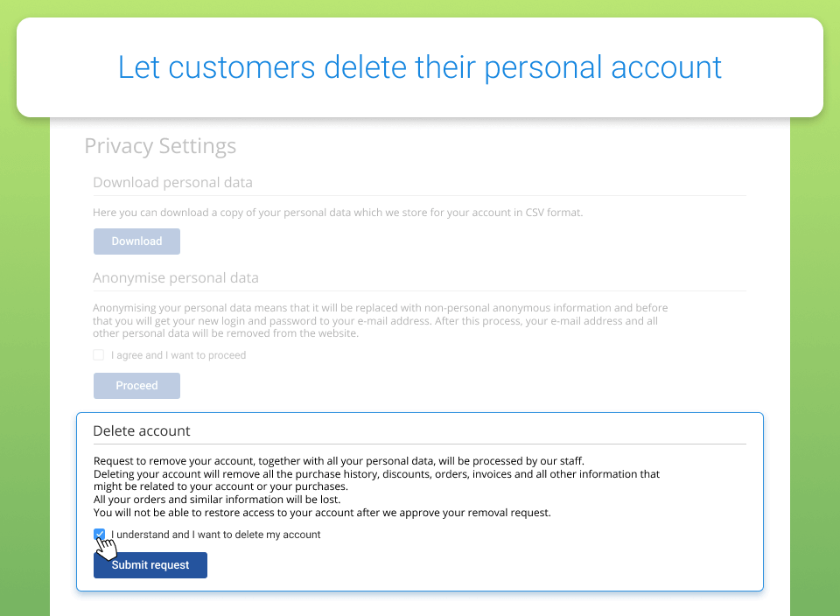Image resolution: width=840 pixels, height=616 pixels.
Task: Click the 'I agree and I want to proceed' label
Action: (178, 355)
